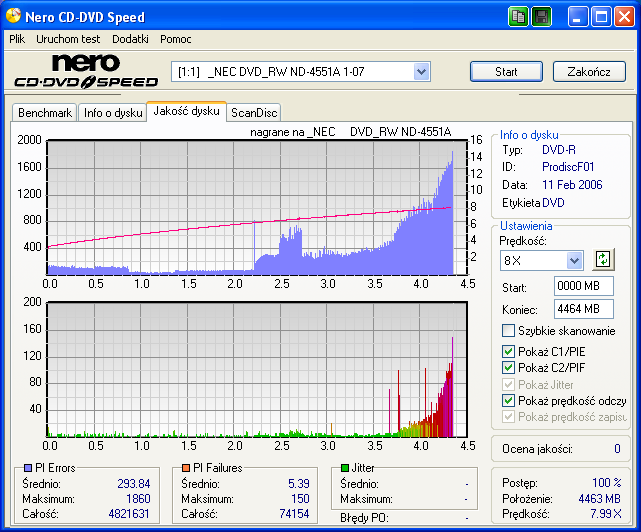This screenshot has height=532, width=641.
Task: Uncheck Pokaż C1/PIE checkbox
Action: coord(508,352)
